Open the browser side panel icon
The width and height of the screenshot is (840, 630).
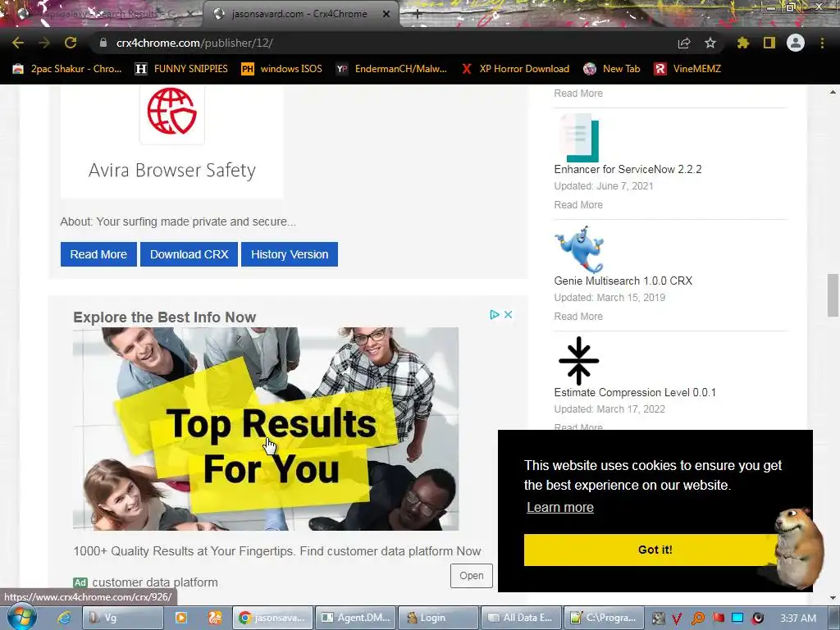[x=769, y=43]
